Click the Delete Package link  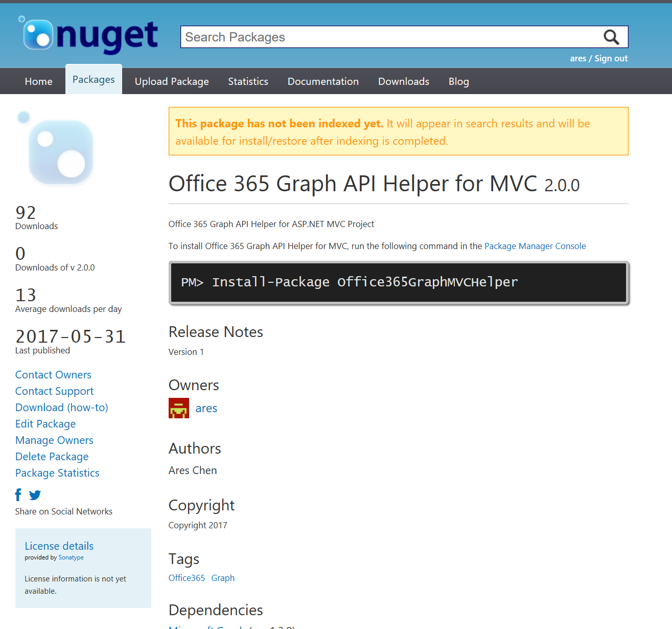point(52,457)
